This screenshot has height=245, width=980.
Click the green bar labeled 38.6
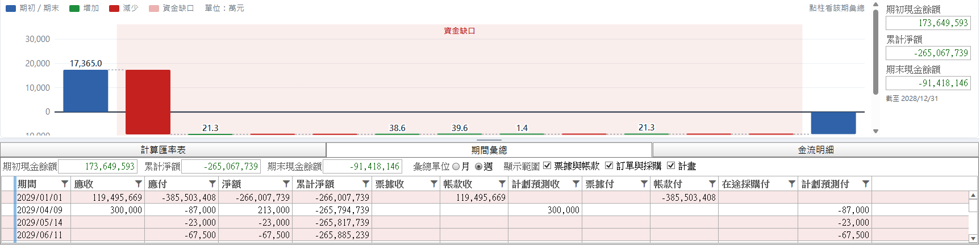(x=397, y=134)
